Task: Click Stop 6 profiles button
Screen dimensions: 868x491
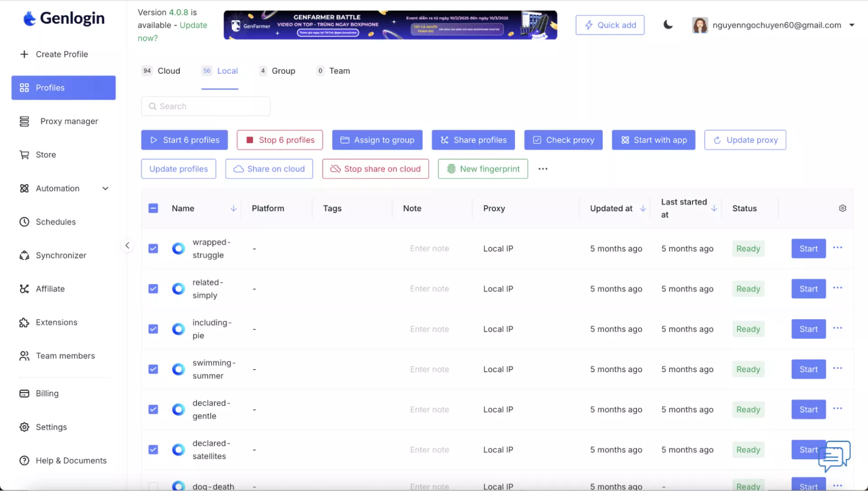Action: [x=279, y=140]
